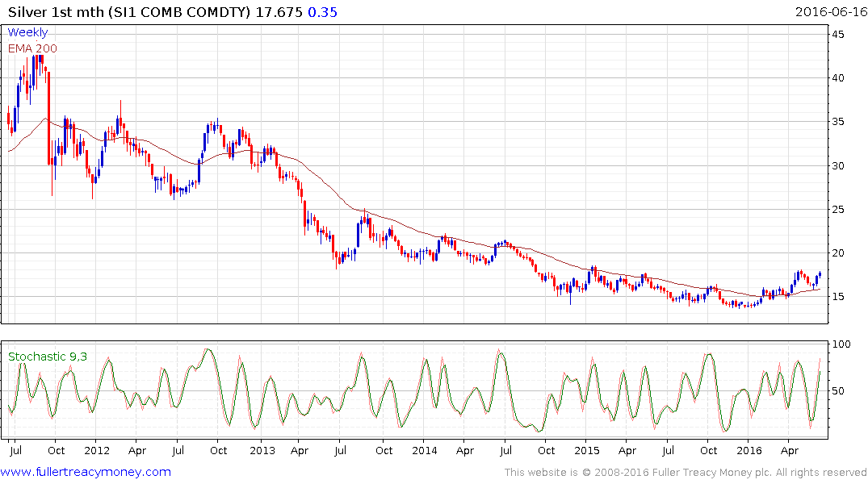Click the 45 price axis label
Image resolution: width=868 pixels, height=484 pixels.
coord(838,35)
